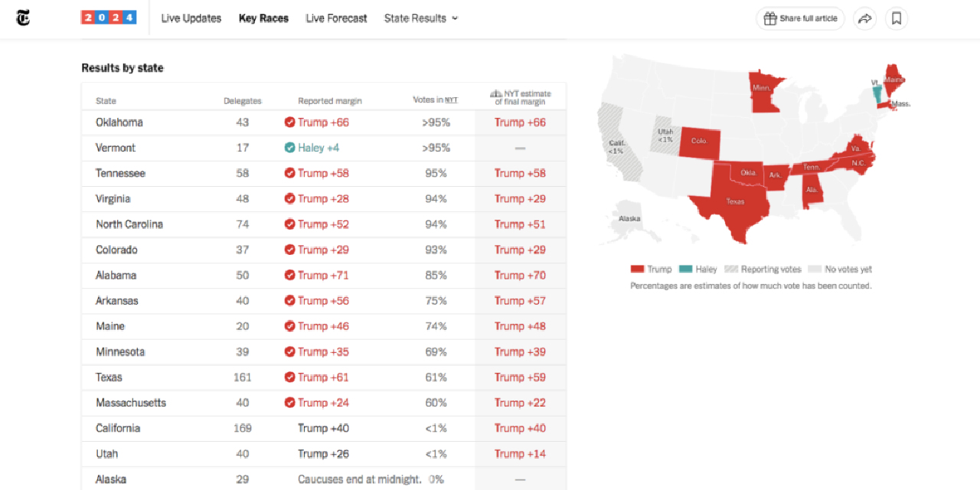980x490 pixels.
Task: Click the teal Haley legend swatch
Action: (x=685, y=269)
